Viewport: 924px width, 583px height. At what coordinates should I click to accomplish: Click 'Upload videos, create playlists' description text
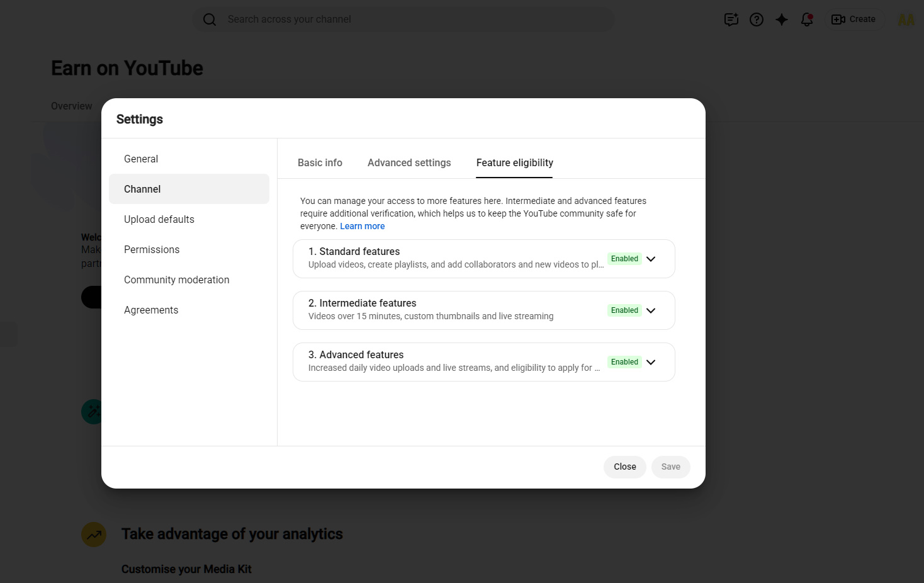click(x=456, y=264)
